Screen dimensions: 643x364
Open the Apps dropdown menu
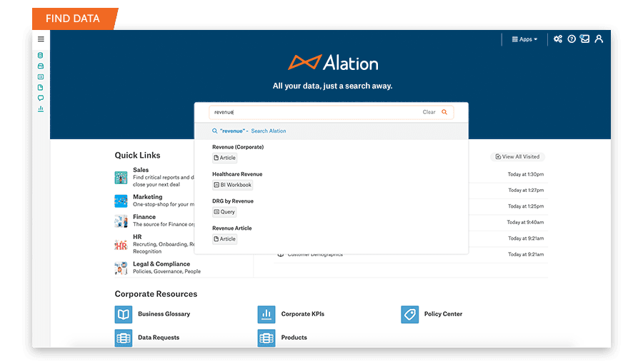524,39
